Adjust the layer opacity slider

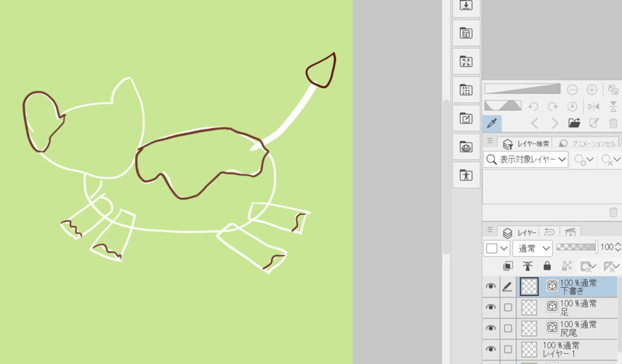577,247
